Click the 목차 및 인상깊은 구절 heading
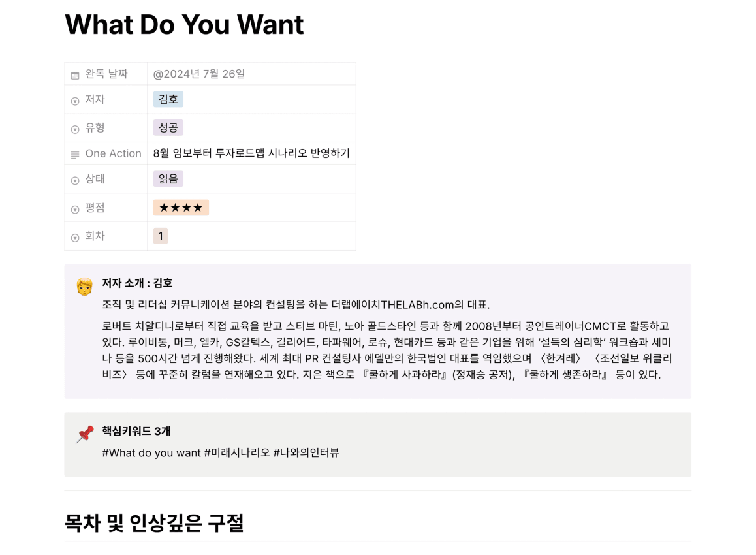 tap(154, 523)
